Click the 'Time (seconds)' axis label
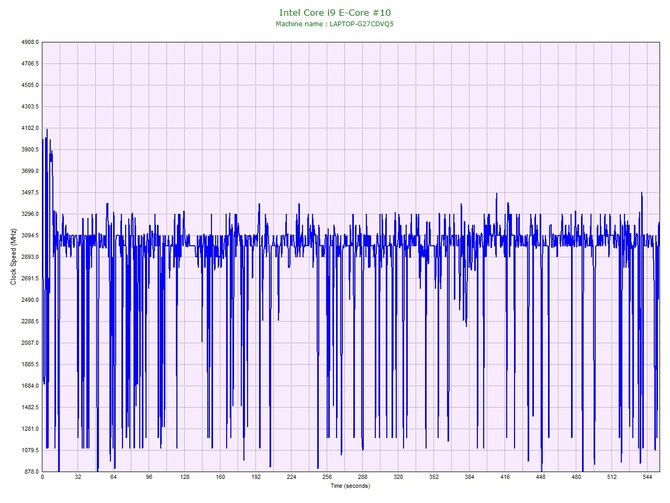 pos(350,486)
